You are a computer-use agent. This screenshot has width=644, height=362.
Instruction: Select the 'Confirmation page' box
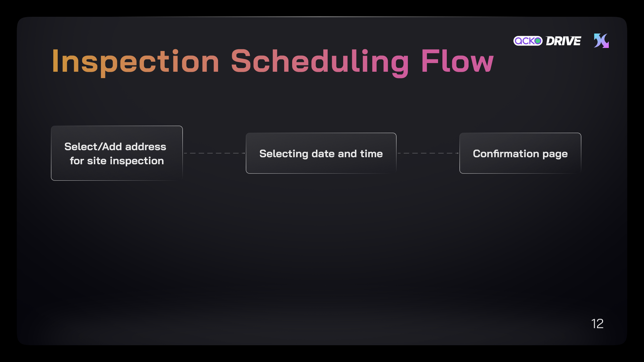coord(520,153)
